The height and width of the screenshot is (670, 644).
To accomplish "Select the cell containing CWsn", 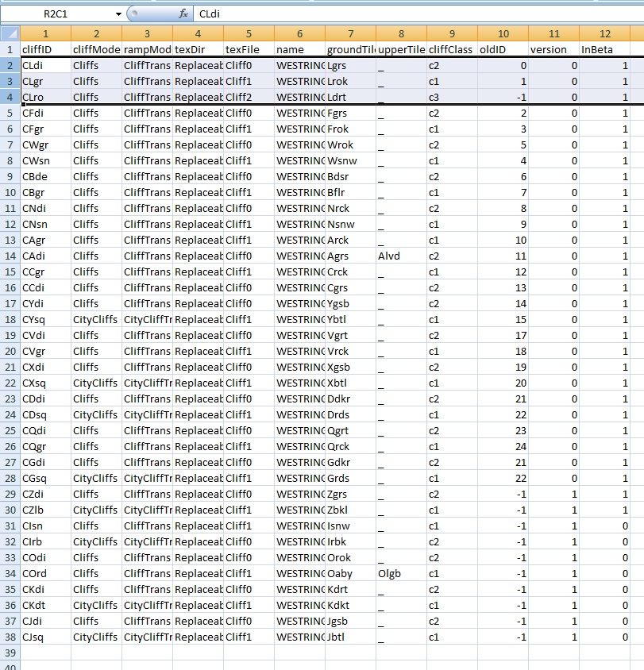I will point(46,160).
